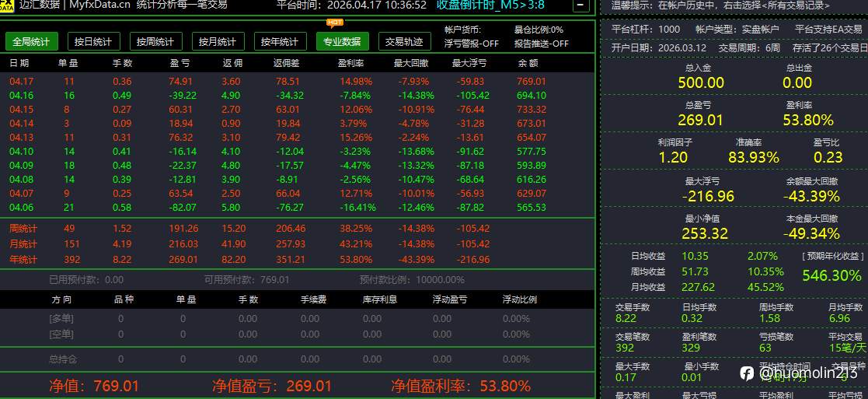Click the 可用预付款: 769.01 text
Viewport: 868px width, 399px height.
click(247, 280)
